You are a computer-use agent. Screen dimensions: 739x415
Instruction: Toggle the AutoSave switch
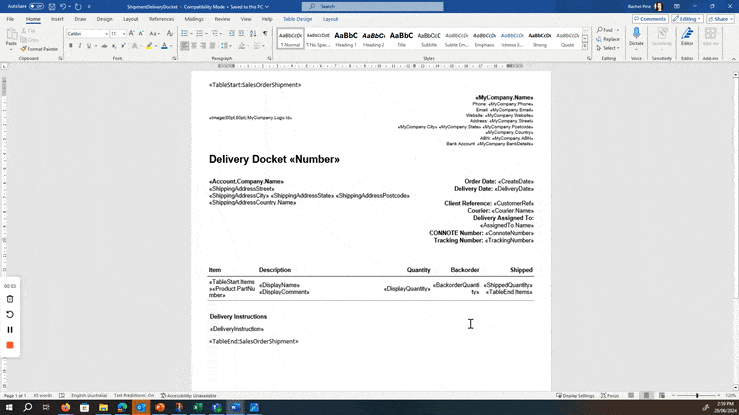pos(40,6)
